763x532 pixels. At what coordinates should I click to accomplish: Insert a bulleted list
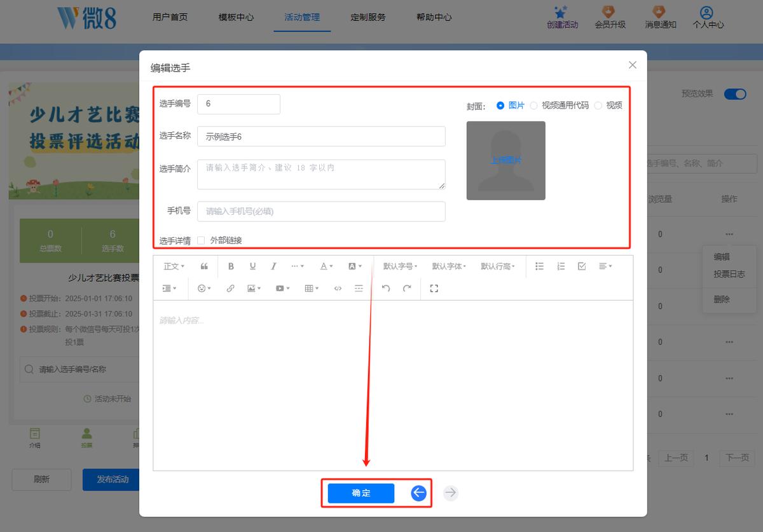539,266
